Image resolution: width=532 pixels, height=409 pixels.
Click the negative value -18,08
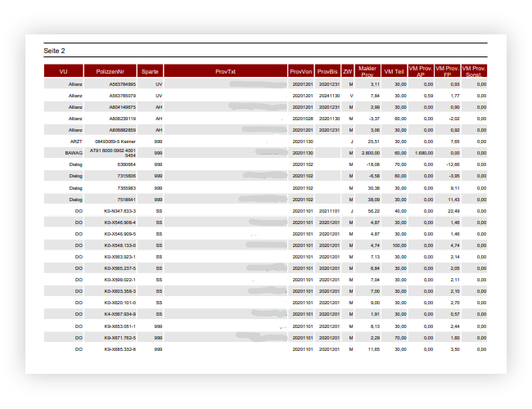tap(373, 164)
